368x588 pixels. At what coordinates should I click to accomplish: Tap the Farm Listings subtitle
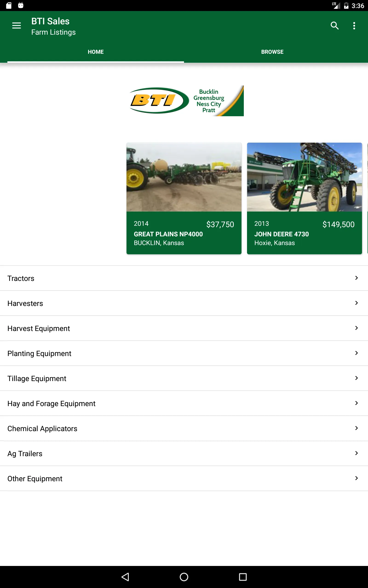coord(54,32)
